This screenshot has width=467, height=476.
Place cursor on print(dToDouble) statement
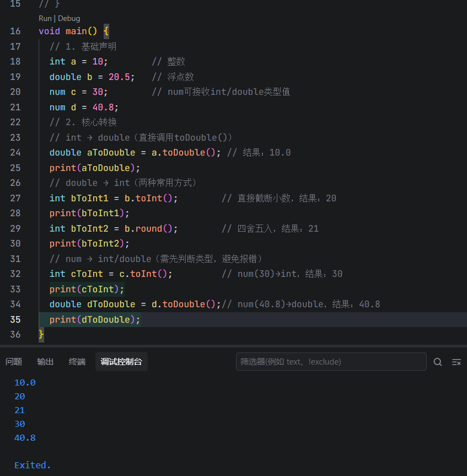94,319
